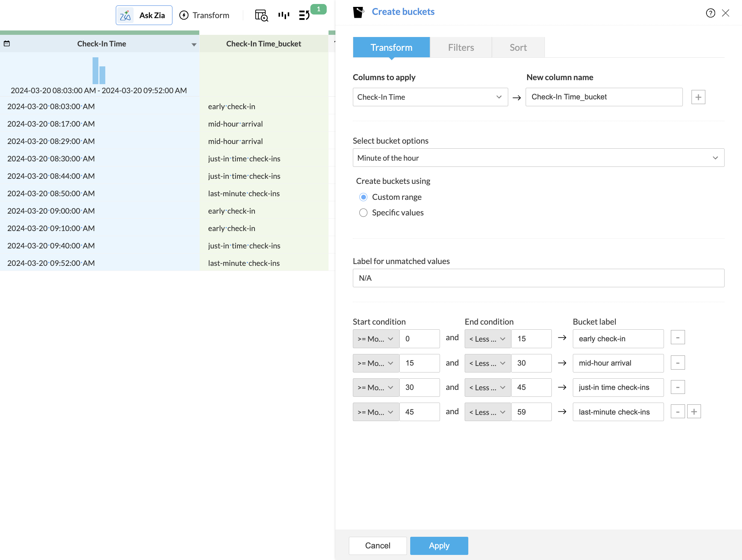Screen dimensions: 742x560
Task: Click the Ask Zia assistant icon
Action: point(126,15)
